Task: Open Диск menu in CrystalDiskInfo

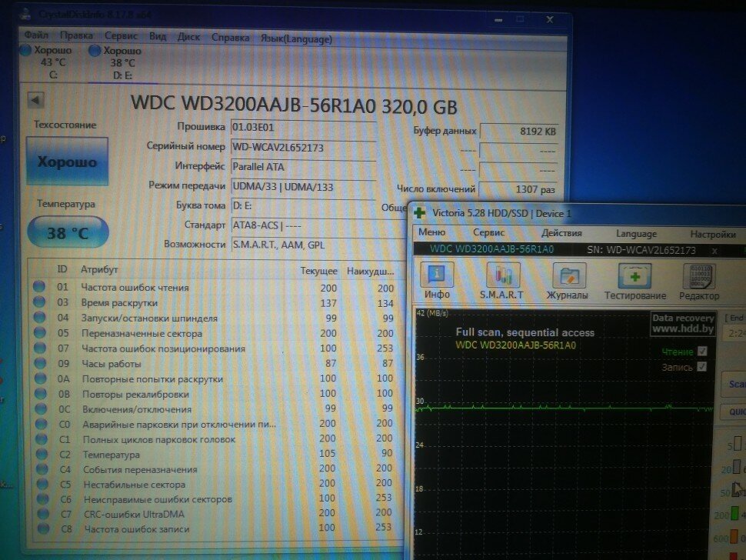Action: point(188,37)
